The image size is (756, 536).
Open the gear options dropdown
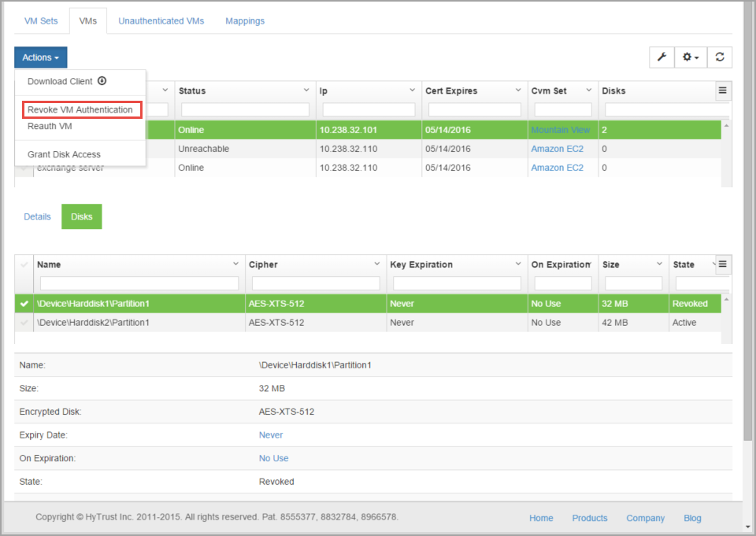[691, 57]
